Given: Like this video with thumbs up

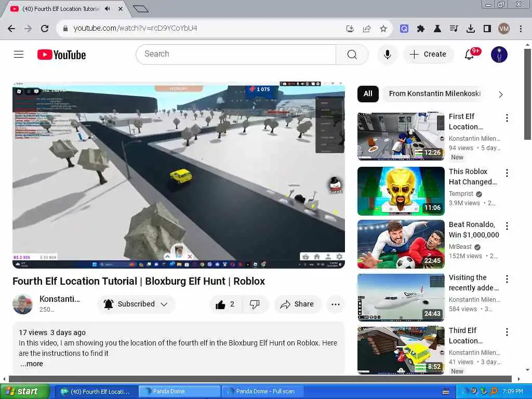Looking at the screenshot, I should [225, 304].
